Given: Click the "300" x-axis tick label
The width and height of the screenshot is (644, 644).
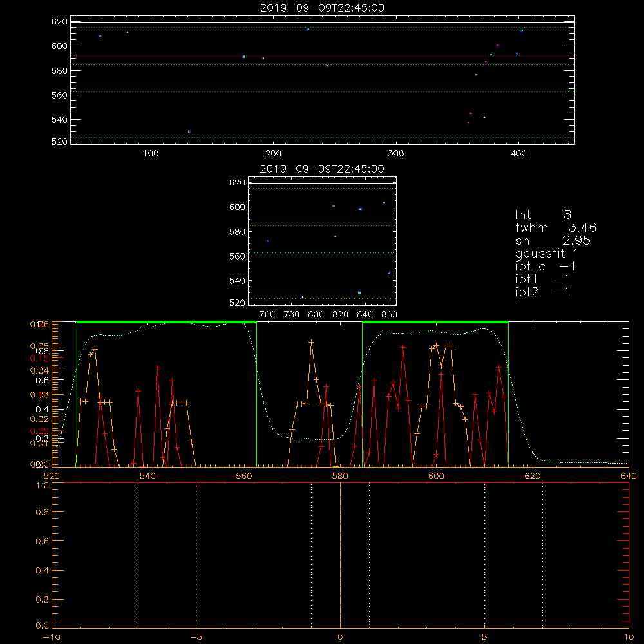Looking at the screenshot, I should coord(396,154).
